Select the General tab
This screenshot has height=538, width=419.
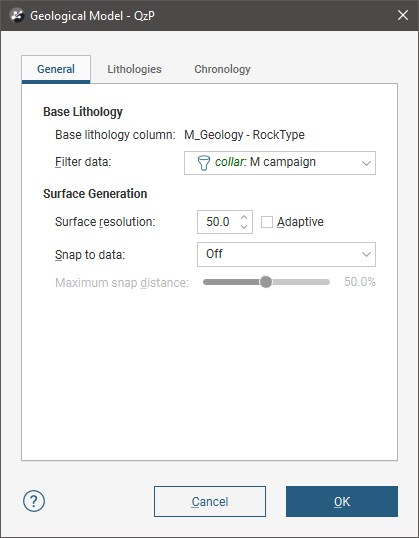tap(56, 69)
